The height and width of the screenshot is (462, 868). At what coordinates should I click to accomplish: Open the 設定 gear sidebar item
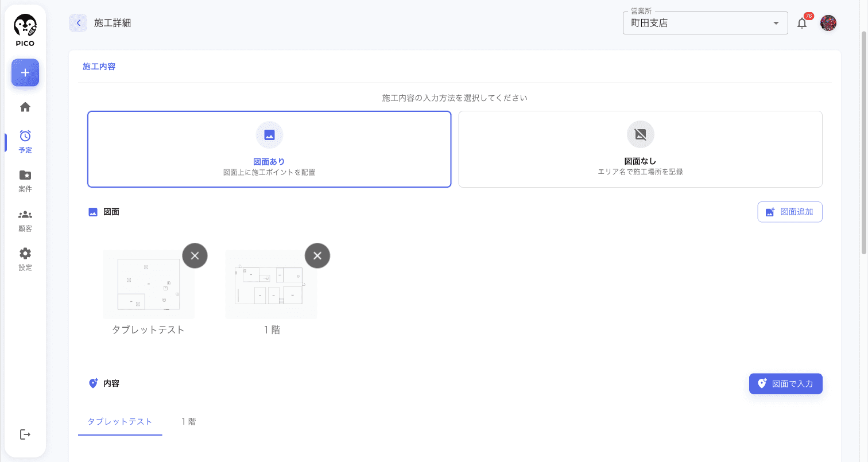pyautogui.click(x=25, y=259)
